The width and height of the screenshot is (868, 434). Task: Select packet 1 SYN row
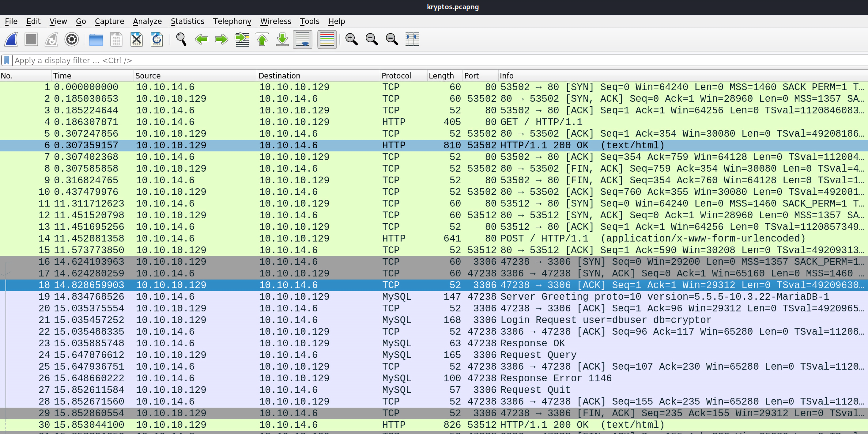click(x=434, y=87)
